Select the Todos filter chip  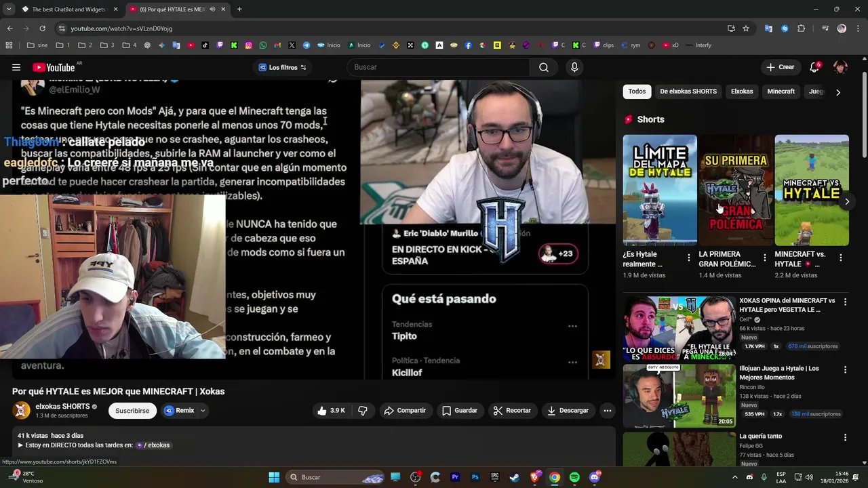coord(637,91)
